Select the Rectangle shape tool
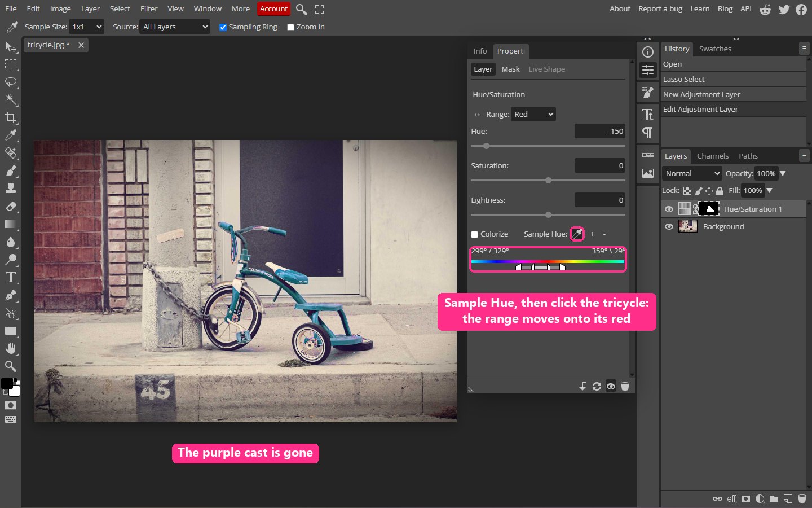812x508 pixels. [x=11, y=331]
